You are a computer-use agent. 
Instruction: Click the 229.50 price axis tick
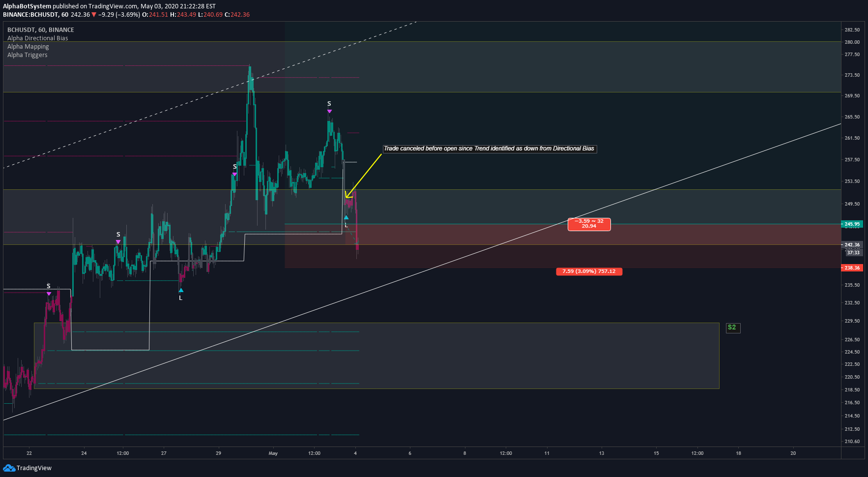pyautogui.click(x=852, y=321)
